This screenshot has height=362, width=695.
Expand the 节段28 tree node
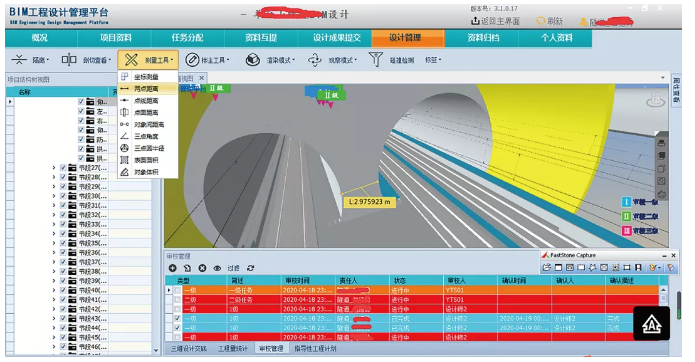tap(54, 177)
